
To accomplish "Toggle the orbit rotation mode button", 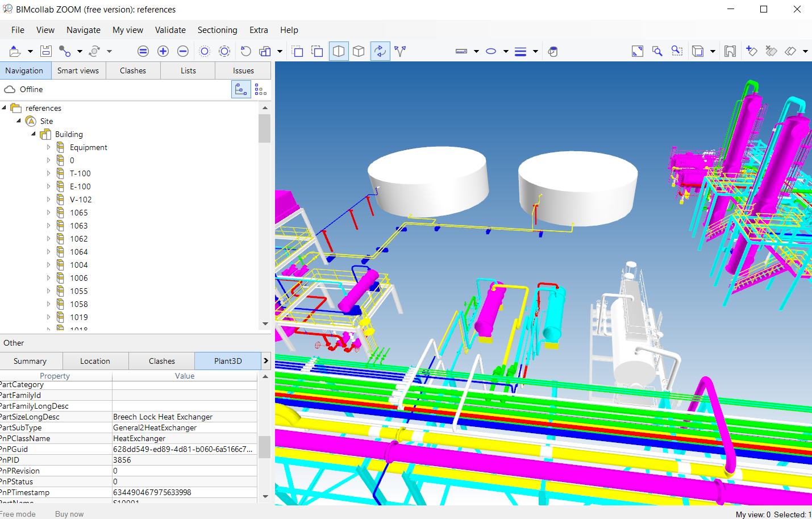I will pyautogui.click(x=380, y=51).
